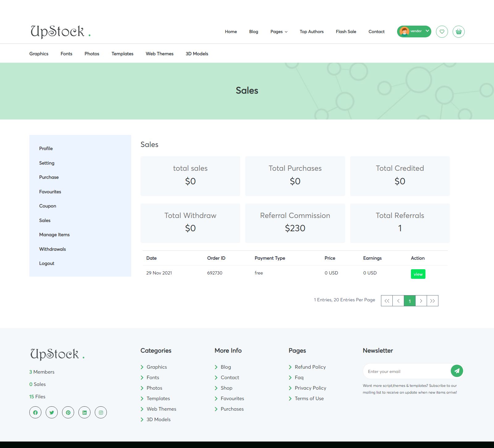Open the wishlist heart icon
The width and height of the screenshot is (494, 448).
click(x=442, y=31)
